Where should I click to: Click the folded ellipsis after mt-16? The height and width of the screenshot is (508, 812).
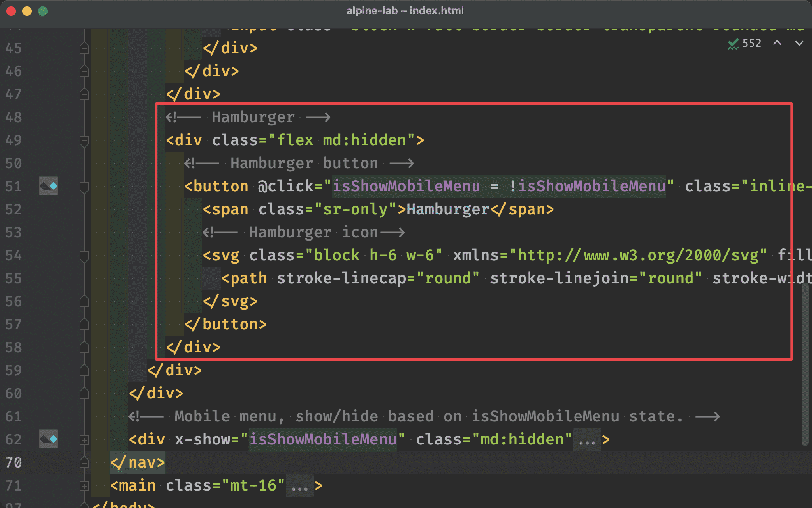click(299, 486)
